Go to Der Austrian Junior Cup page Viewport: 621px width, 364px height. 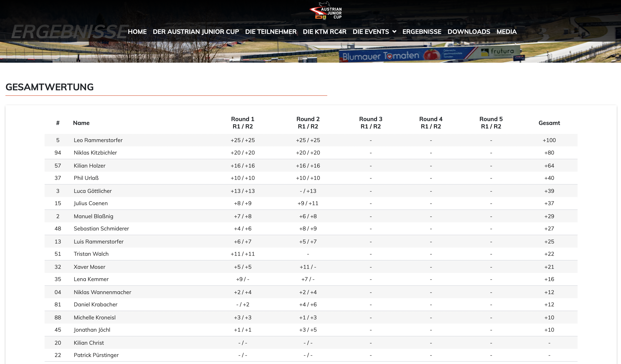(196, 32)
